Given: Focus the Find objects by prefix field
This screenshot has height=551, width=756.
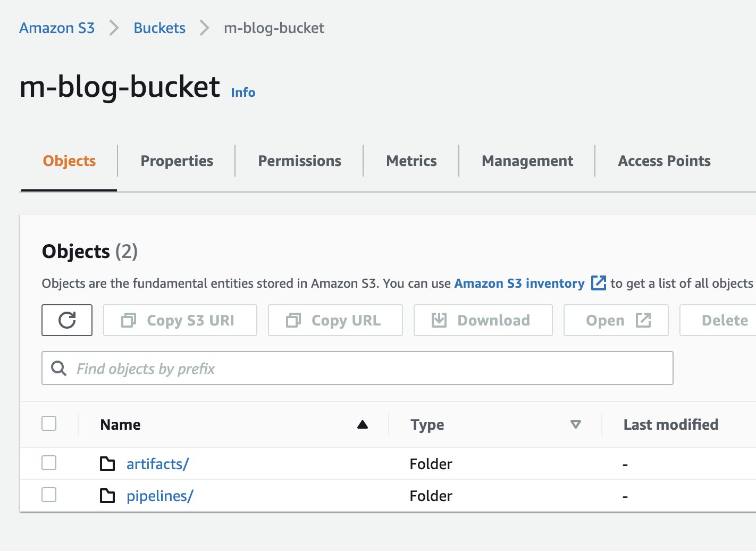Looking at the screenshot, I should point(357,368).
